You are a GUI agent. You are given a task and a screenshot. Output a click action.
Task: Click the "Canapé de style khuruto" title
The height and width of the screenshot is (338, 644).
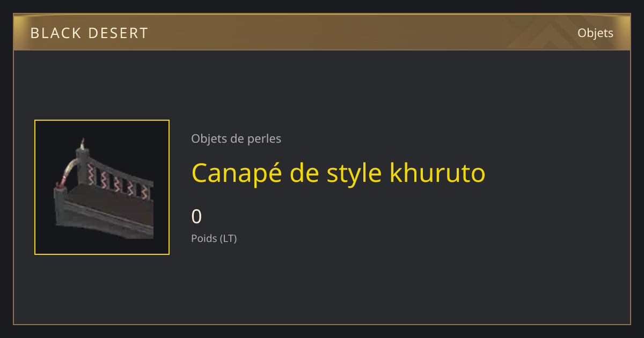(338, 173)
